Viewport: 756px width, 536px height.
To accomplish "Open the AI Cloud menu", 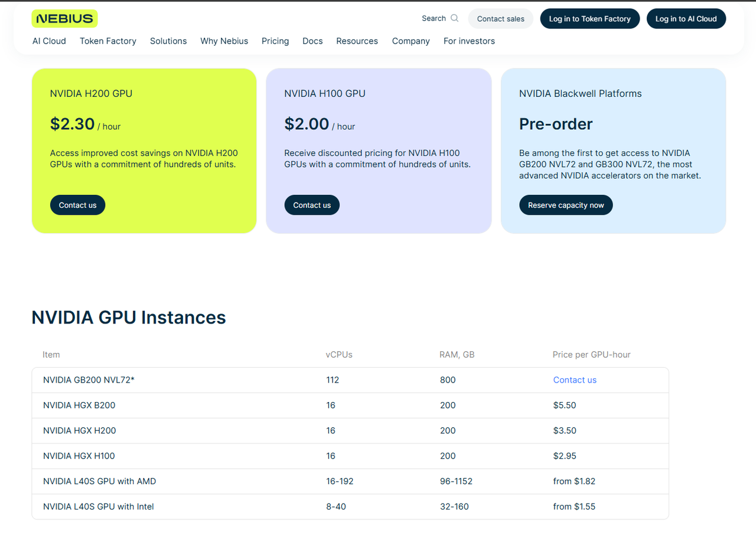I will (x=49, y=41).
